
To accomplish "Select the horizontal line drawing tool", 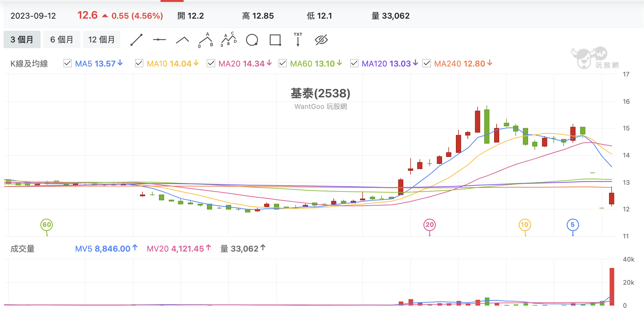I will click(x=160, y=40).
